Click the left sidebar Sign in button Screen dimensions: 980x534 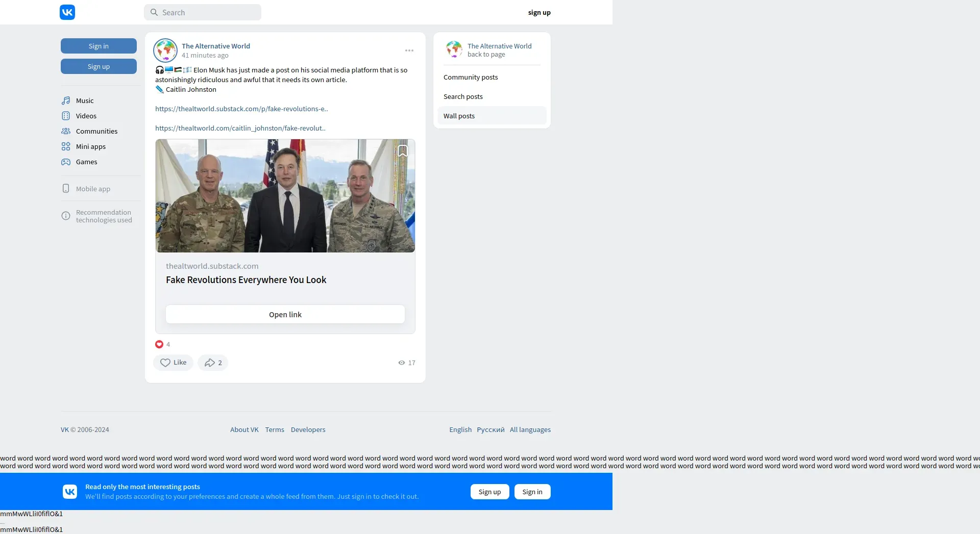[x=99, y=46]
